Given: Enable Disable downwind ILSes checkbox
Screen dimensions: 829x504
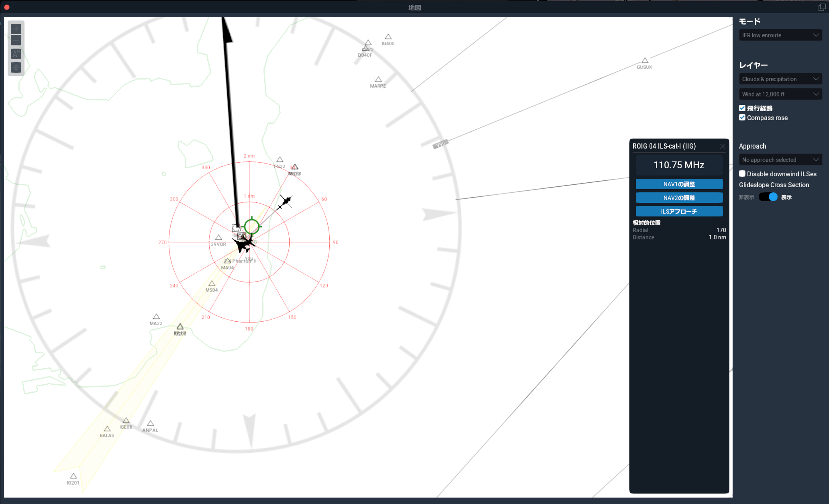Looking at the screenshot, I should point(742,174).
